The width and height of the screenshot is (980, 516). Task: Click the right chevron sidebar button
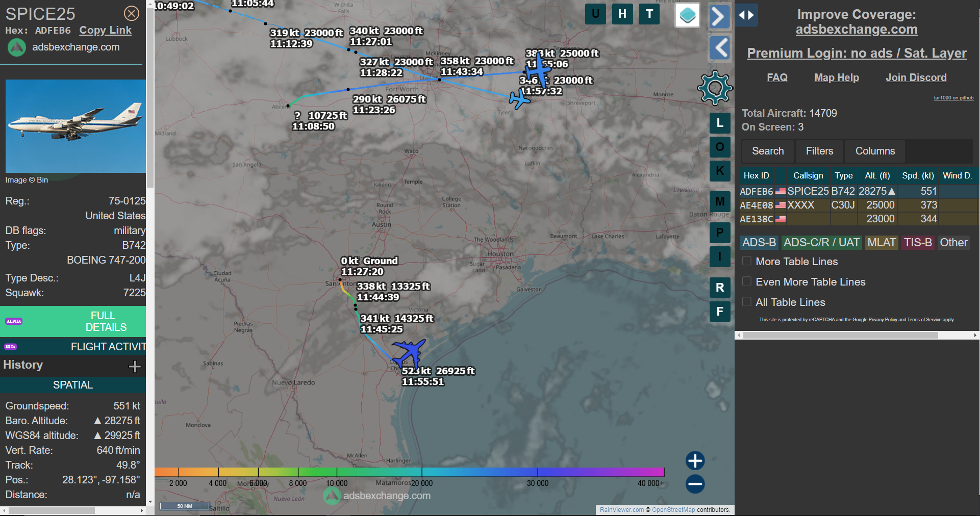click(719, 16)
